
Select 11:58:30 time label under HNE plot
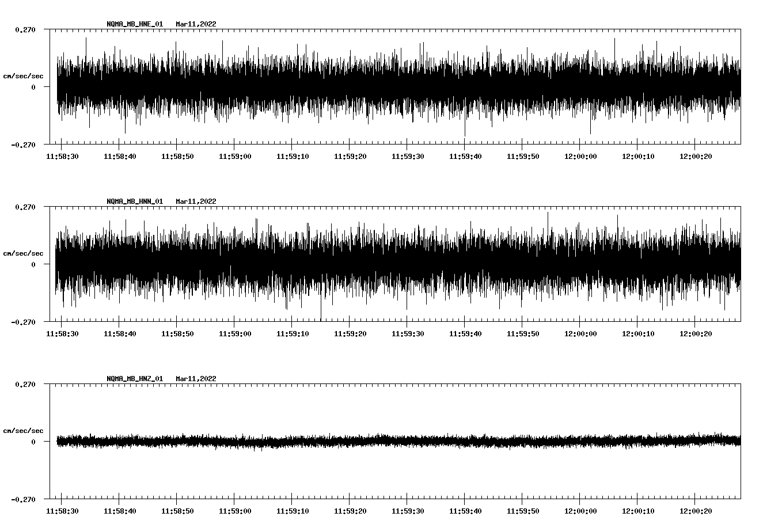pos(62,157)
